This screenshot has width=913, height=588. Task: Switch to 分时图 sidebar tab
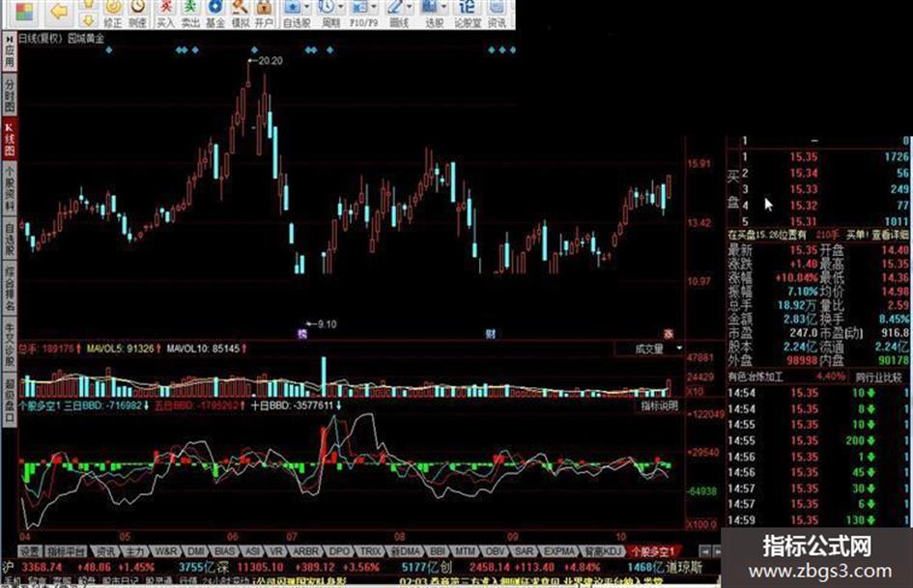tap(10, 96)
